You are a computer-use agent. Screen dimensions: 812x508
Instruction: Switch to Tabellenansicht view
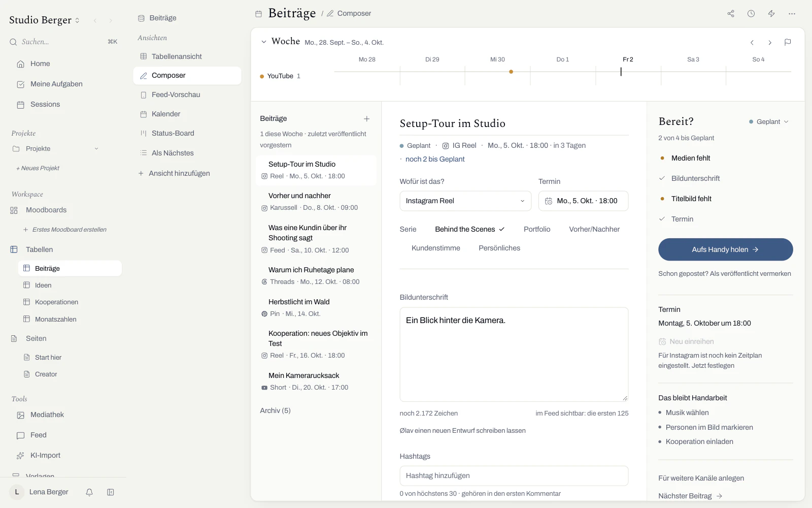[187, 57]
